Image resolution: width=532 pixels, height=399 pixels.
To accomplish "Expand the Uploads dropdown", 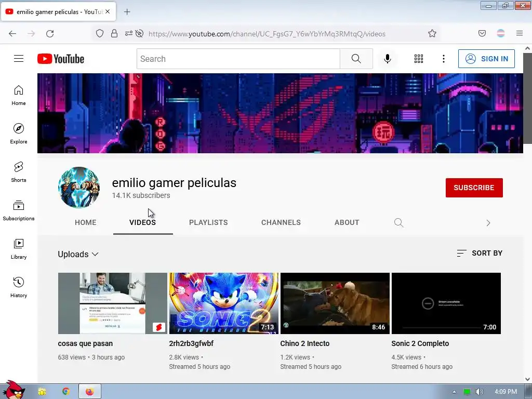I will [x=78, y=254].
